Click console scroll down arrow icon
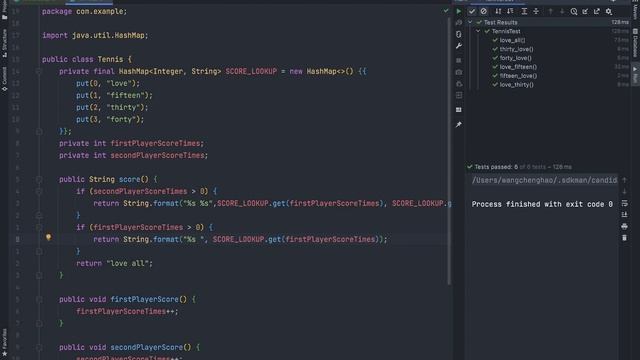The width and height of the screenshot is (640, 360). tap(624, 191)
